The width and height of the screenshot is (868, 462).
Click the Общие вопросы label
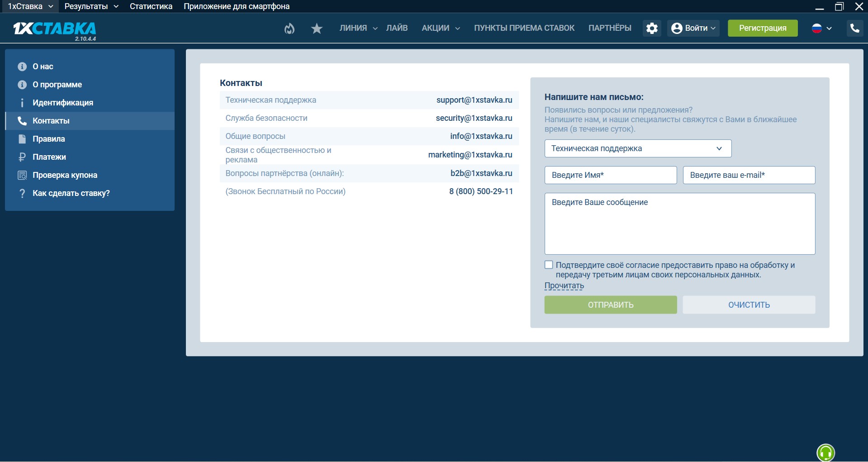pyautogui.click(x=255, y=136)
